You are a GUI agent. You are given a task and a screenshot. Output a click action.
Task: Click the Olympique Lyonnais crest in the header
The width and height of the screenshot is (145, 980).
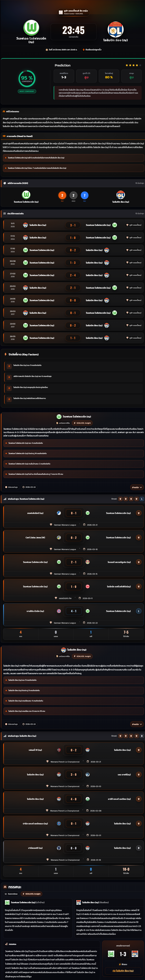pos(115,29)
